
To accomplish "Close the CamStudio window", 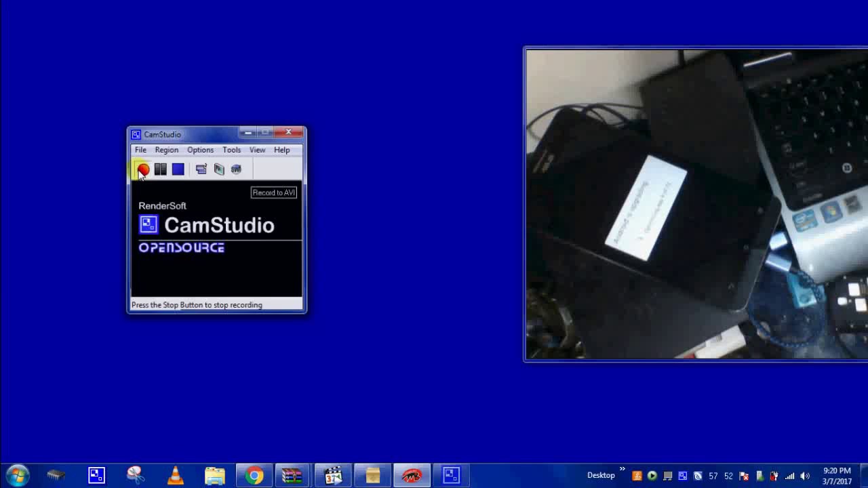I will click(289, 133).
